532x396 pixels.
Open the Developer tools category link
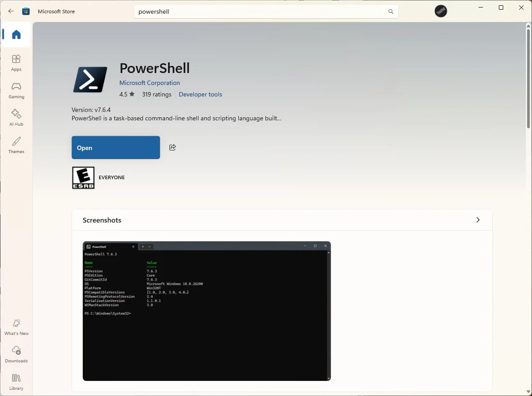(200, 94)
